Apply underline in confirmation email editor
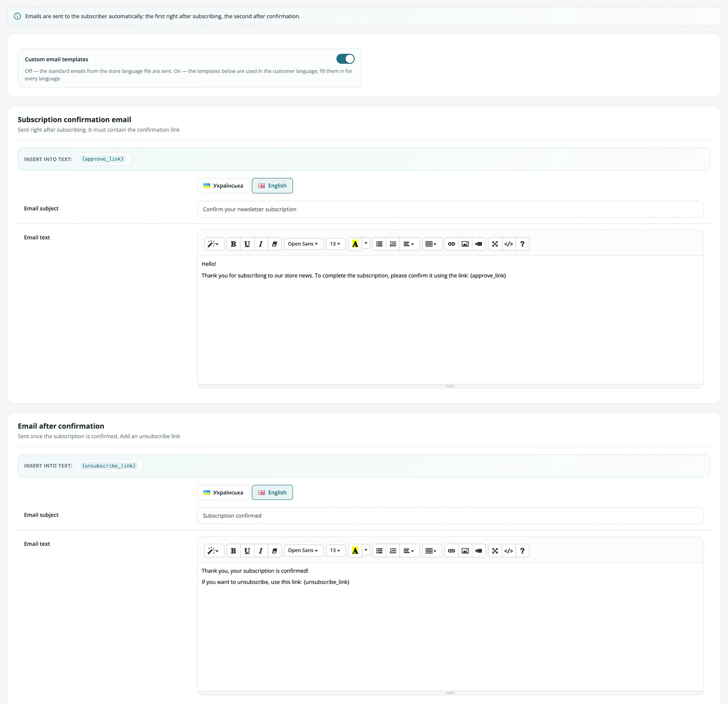The width and height of the screenshot is (728, 704). pos(247,244)
